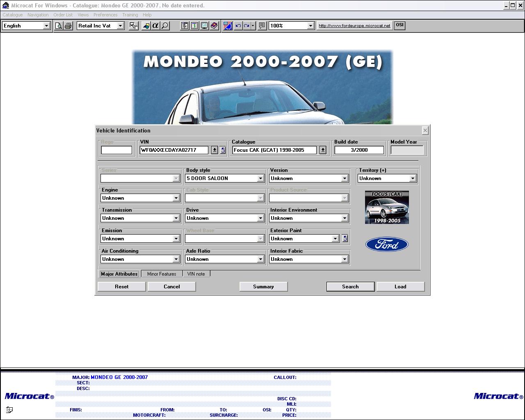Click the notes speech bubble icon
Screen dimensions: 525x420
click(x=262, y=26)
